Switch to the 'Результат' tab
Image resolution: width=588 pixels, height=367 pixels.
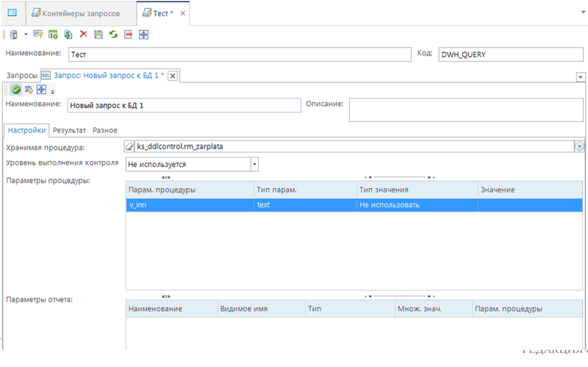coord(69,130)
